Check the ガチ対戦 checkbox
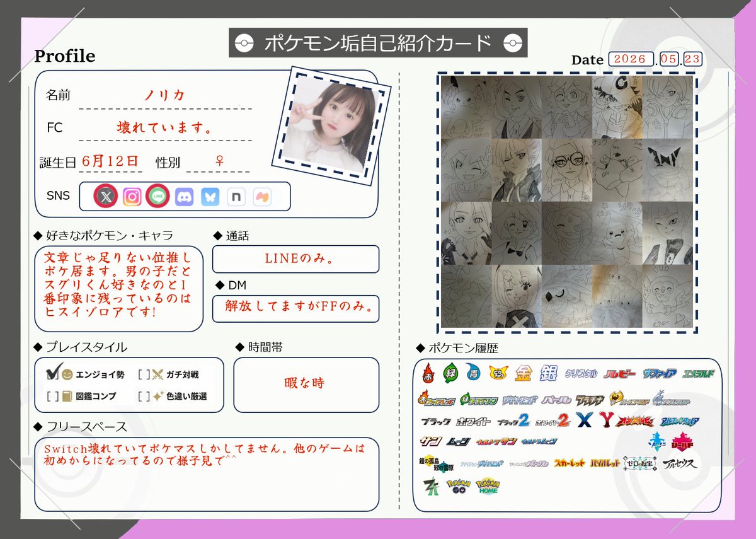The height and width of the screenshot is (539, 756). [144, 374]
